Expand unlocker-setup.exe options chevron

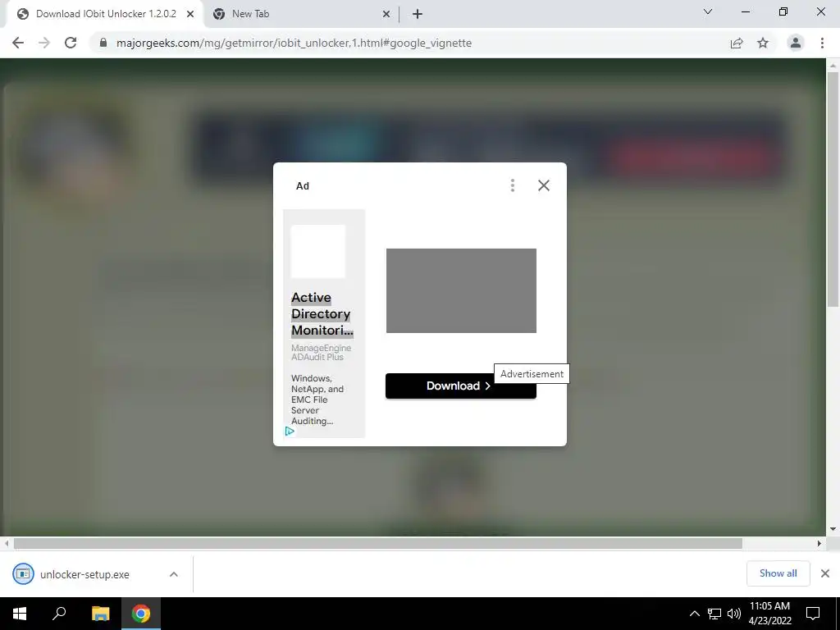click(x=174, y=574)
